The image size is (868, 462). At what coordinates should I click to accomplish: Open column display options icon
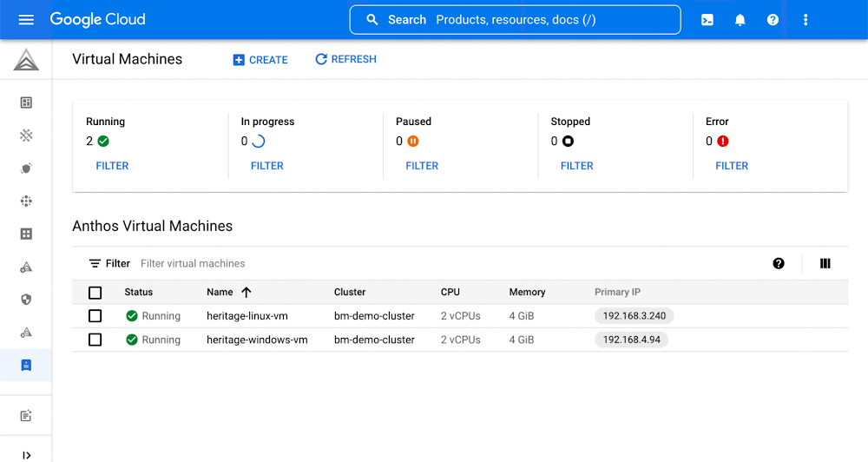tap(825, 263)
